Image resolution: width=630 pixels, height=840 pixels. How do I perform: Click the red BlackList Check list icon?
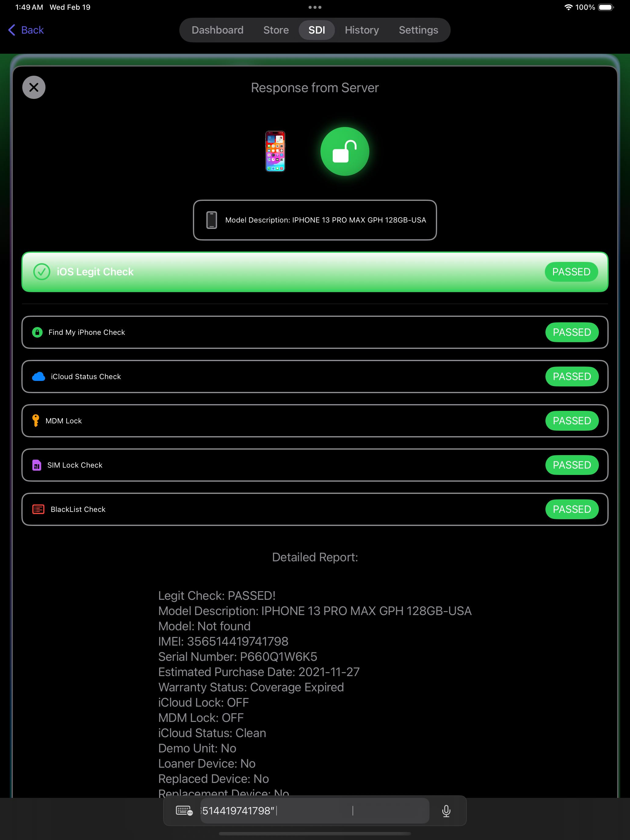click(x=38, y=509)
